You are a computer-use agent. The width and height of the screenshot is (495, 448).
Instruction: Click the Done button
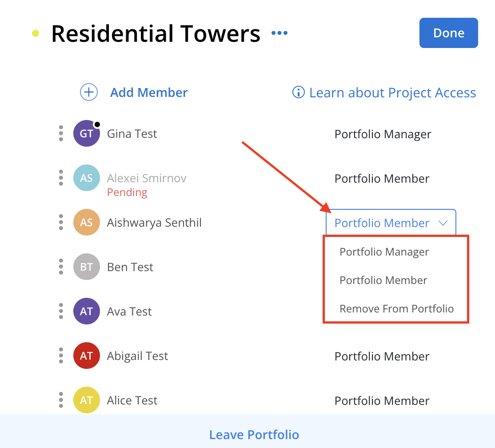point(448,33)
